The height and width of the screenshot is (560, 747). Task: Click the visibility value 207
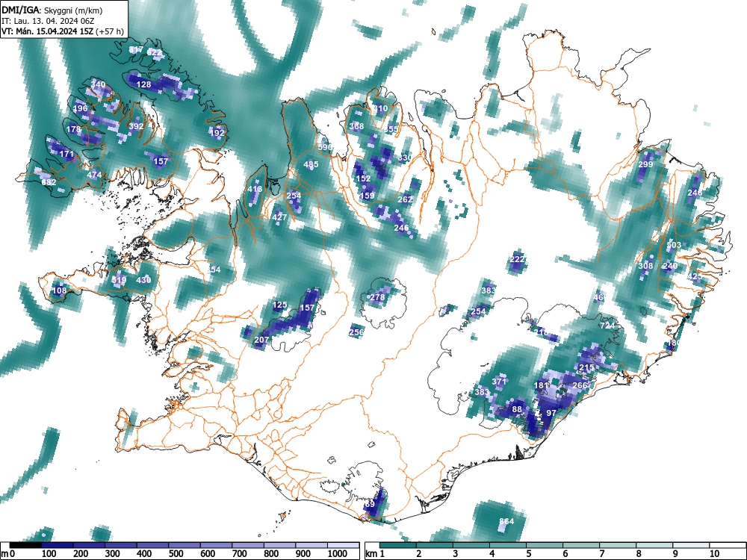tap(261, 340)
